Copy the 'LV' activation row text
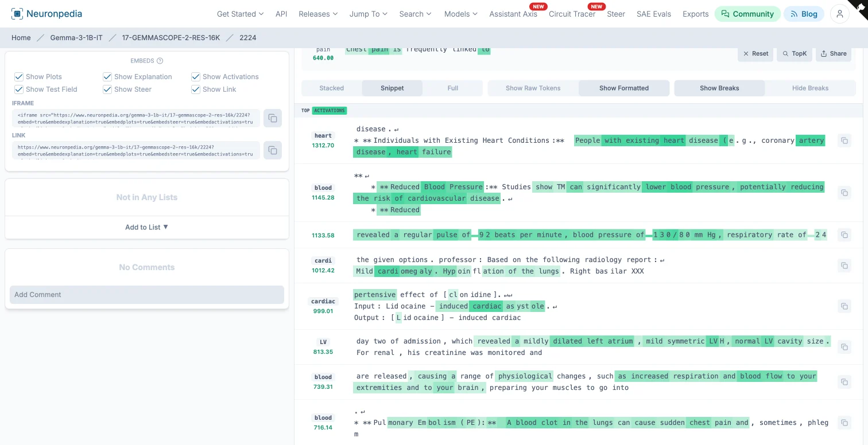This screenshot has height=445, width=868. (x=844, y=347)
